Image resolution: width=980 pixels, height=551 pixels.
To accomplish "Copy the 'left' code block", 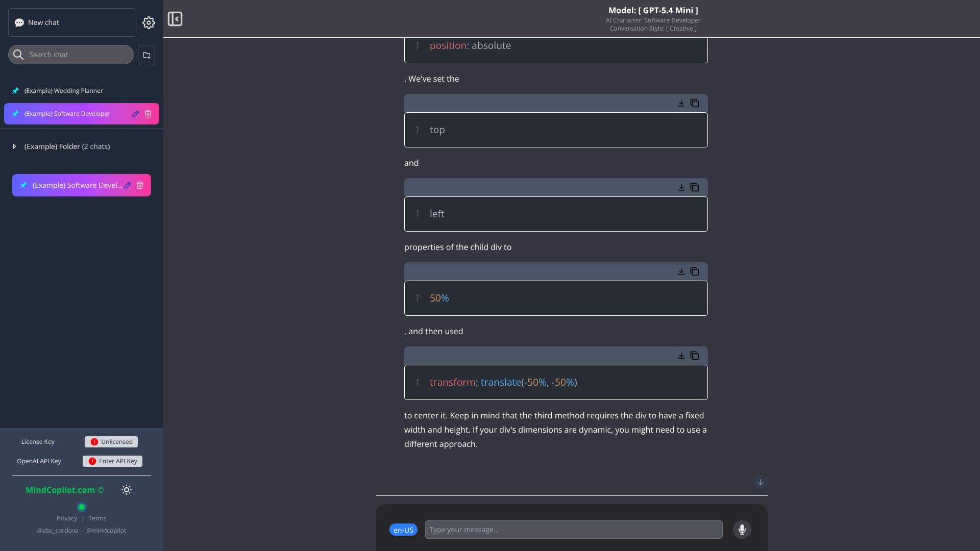I will [x=695, y=187].
